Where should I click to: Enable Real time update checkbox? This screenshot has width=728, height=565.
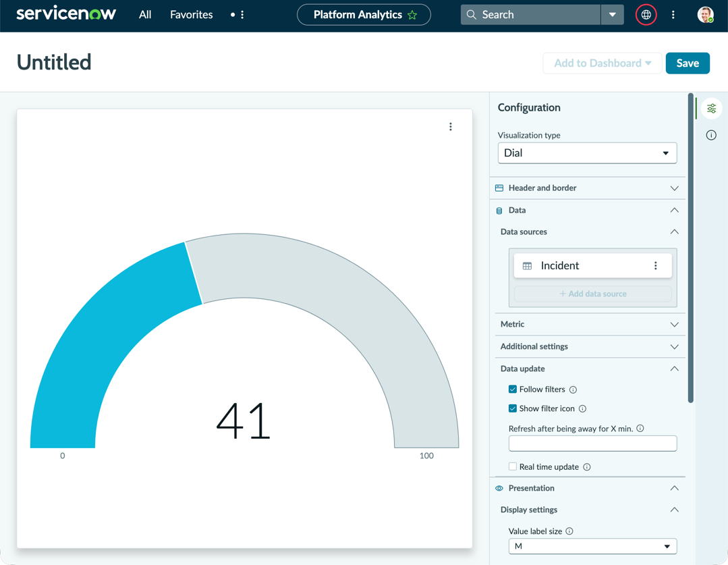[x=513, y=466]
